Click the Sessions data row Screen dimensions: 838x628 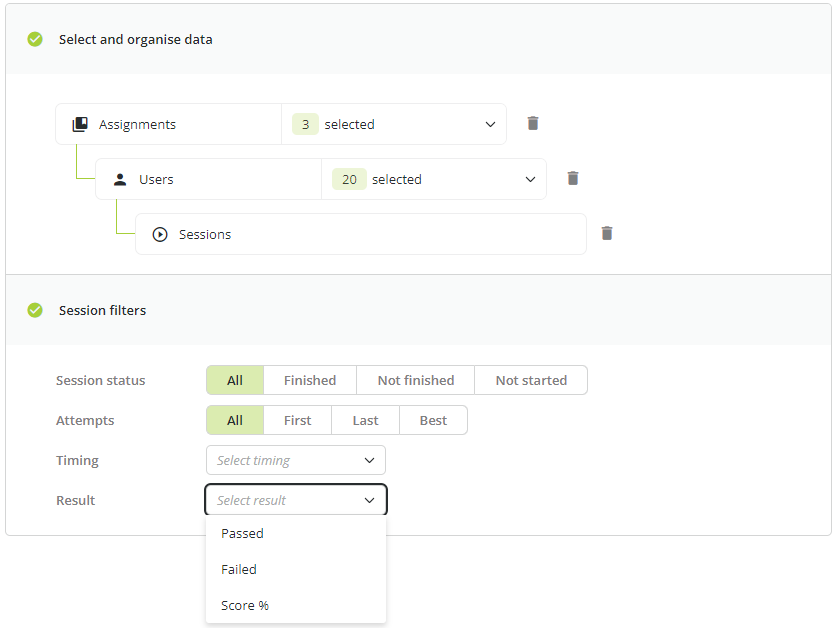pos(361,234)
